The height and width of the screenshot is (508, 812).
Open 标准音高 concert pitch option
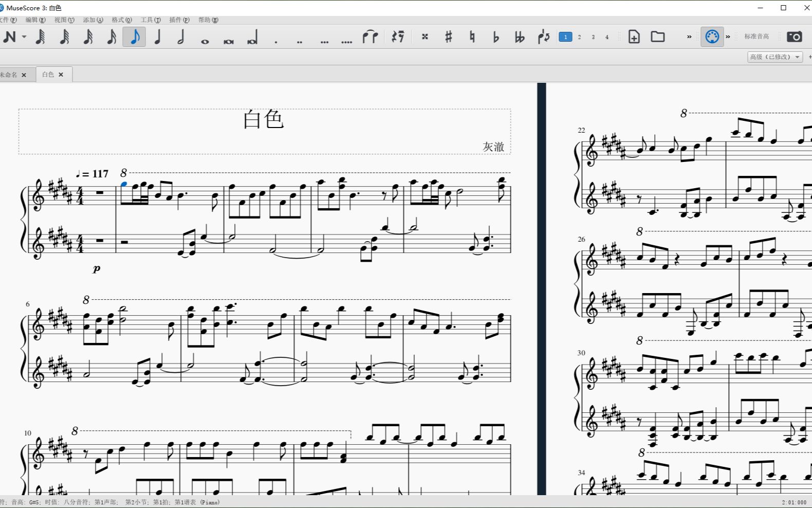(756, 37)
